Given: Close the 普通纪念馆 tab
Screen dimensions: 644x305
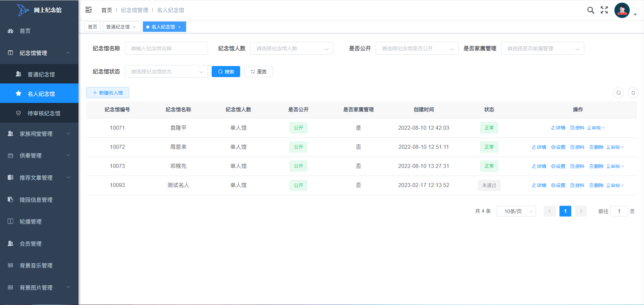Looking at the screenshot, I should [134, 27].
